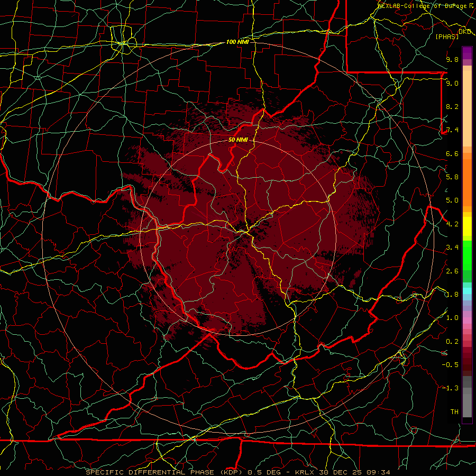Click the NEXLAB-College of DuPage credit text

pyautogui.click(x=424, y=5)
